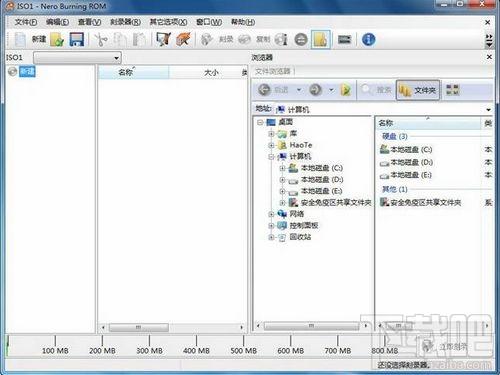Click the copy icon in the main toolbar

coord(120,39)
